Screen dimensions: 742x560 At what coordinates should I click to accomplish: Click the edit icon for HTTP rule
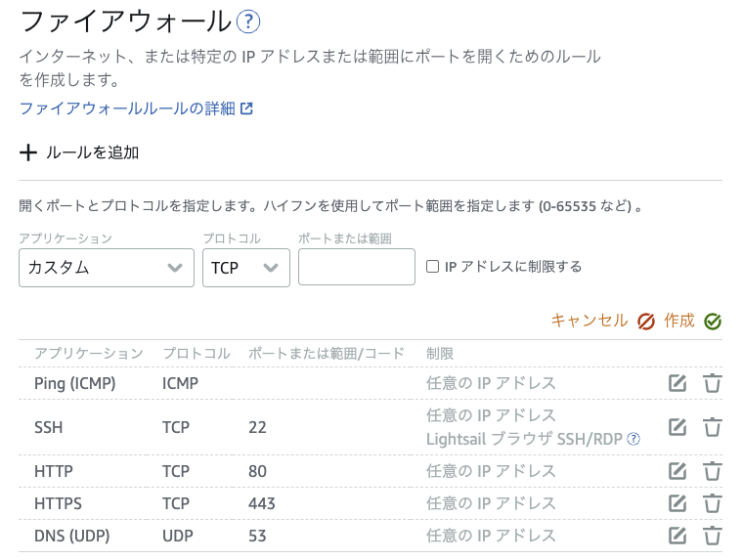coord(677,471)
